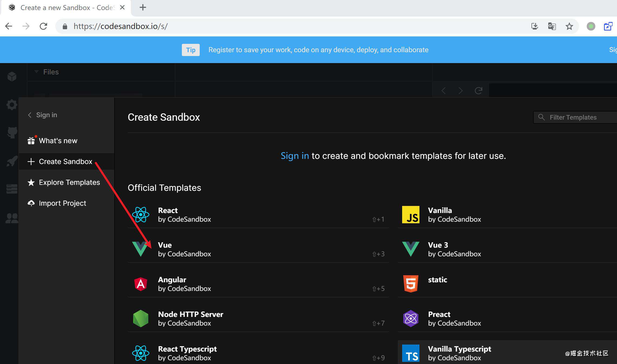Click the ⇧+9 shortcut on React Typescript row

point(378,358)
